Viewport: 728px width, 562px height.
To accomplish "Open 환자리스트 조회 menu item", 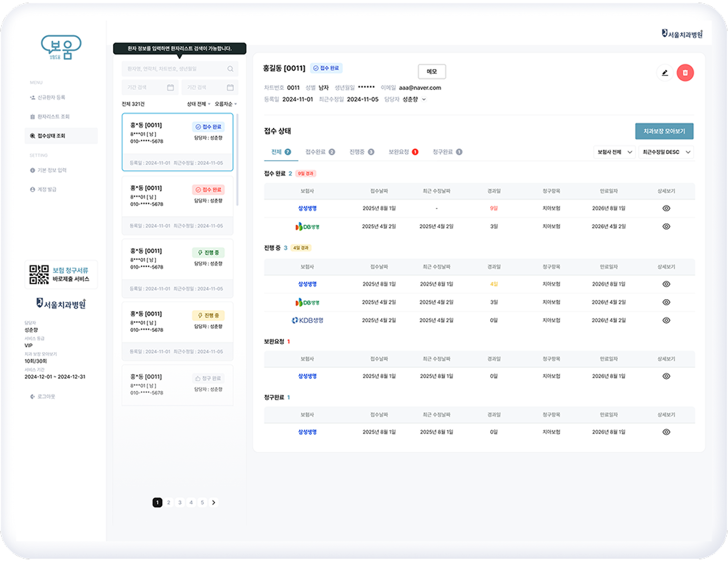I will coord(53,116).
